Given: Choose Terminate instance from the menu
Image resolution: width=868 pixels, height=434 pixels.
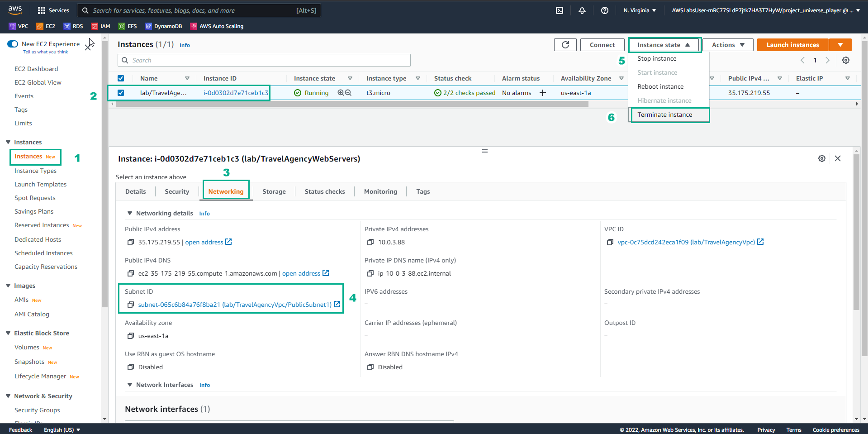Looking at the screenshot, I should click(x=664, y=114).
